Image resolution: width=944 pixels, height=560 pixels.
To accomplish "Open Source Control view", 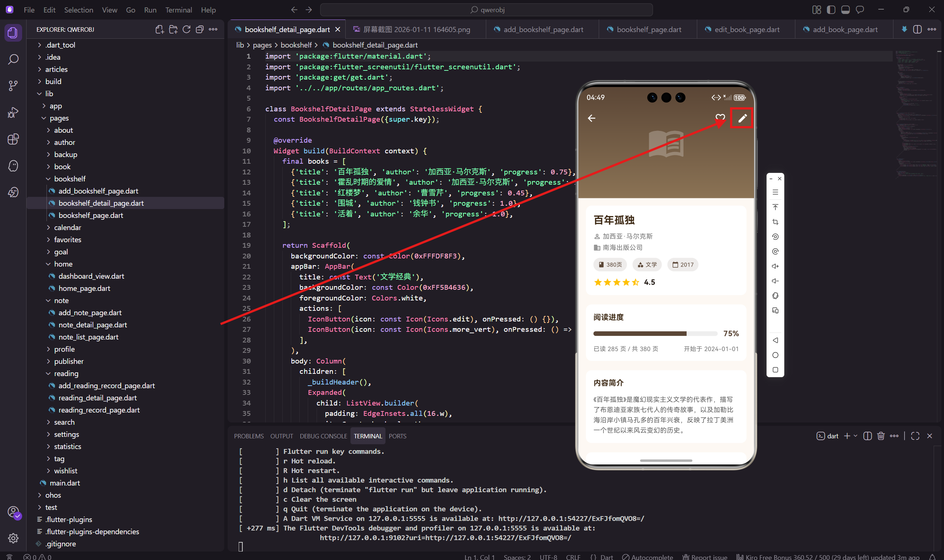I will click(x=13, y=86).
